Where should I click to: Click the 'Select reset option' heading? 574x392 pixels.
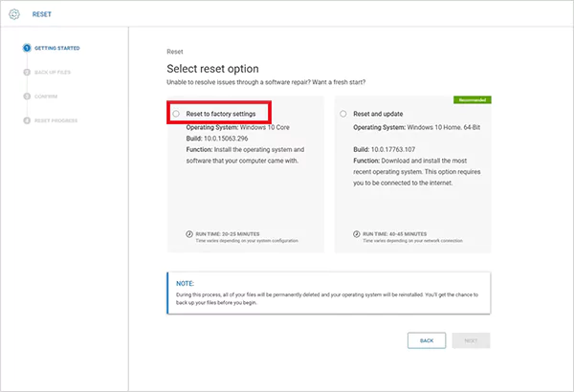(212, 69)
